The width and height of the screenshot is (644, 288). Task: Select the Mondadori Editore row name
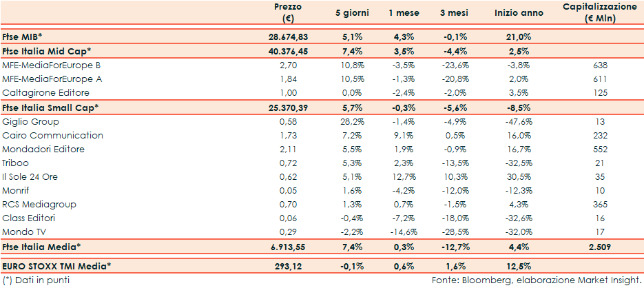[43, 150]
